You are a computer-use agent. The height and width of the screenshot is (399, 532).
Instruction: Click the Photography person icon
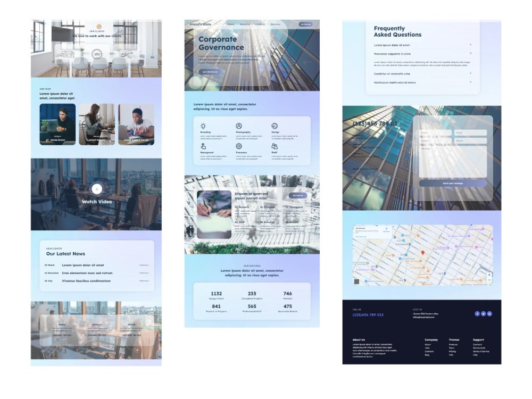point(239,126)
